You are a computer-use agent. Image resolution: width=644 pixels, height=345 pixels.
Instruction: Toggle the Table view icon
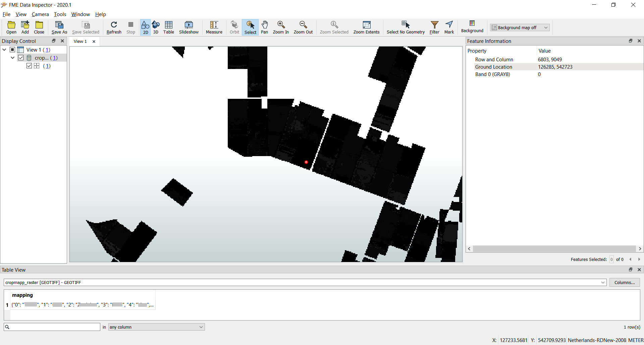click(169, 27)
